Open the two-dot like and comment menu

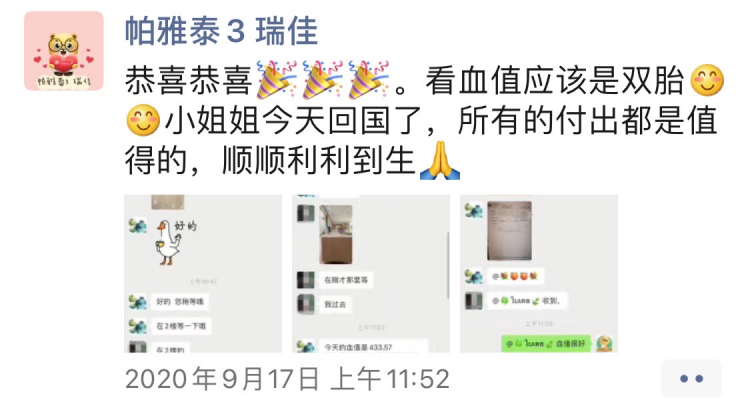click(691, 379)
